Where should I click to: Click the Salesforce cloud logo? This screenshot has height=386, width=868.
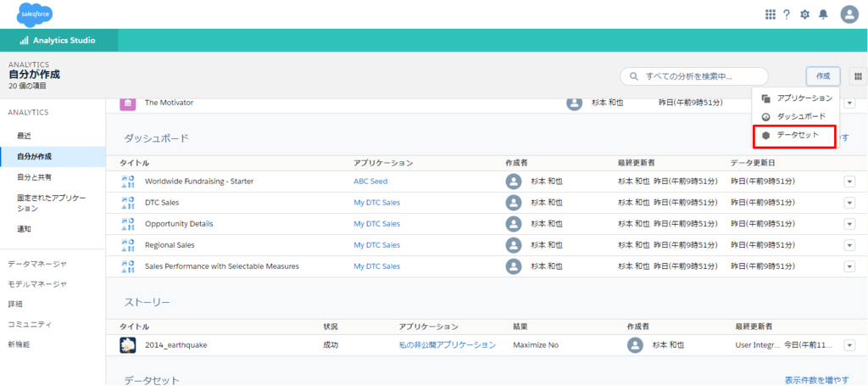point(35,14)
